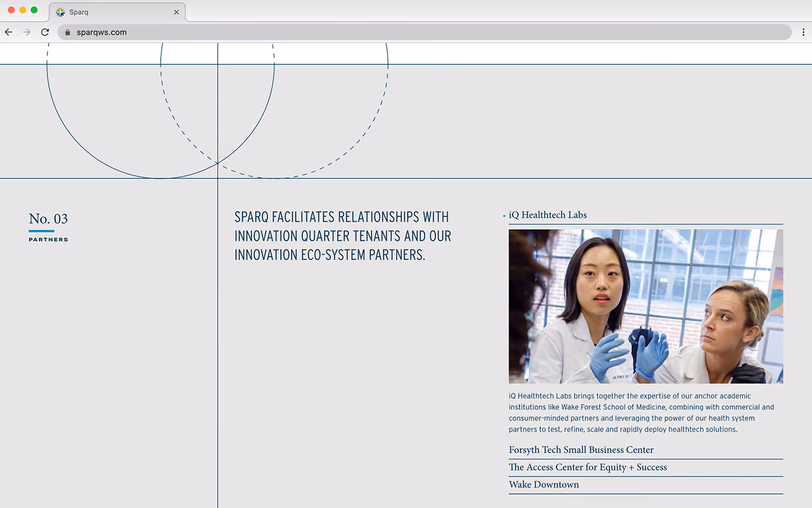Minimize the browser window with yellow button
The height and width of the screenshot is (508, 812).
(x=23, y=10)
